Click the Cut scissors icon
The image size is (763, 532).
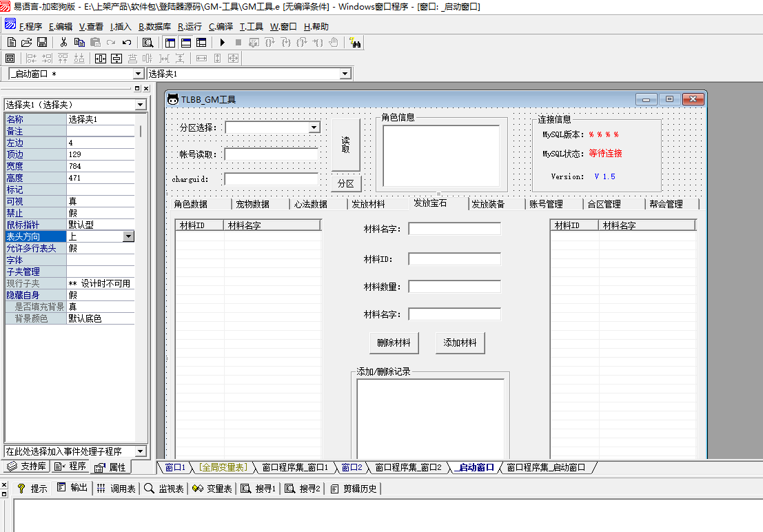point(63,43)
